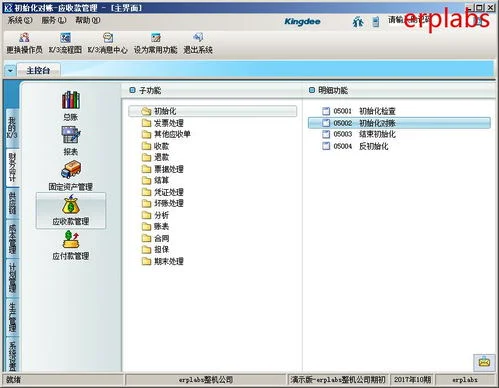Viewport: 499px width, 388px height.
Task: Click the Kingdee logo
Action: (x=302, y=22)
